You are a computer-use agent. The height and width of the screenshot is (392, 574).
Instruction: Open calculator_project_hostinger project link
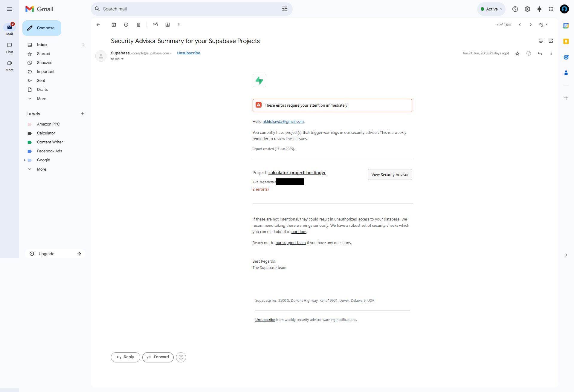(x=297, y=173)
